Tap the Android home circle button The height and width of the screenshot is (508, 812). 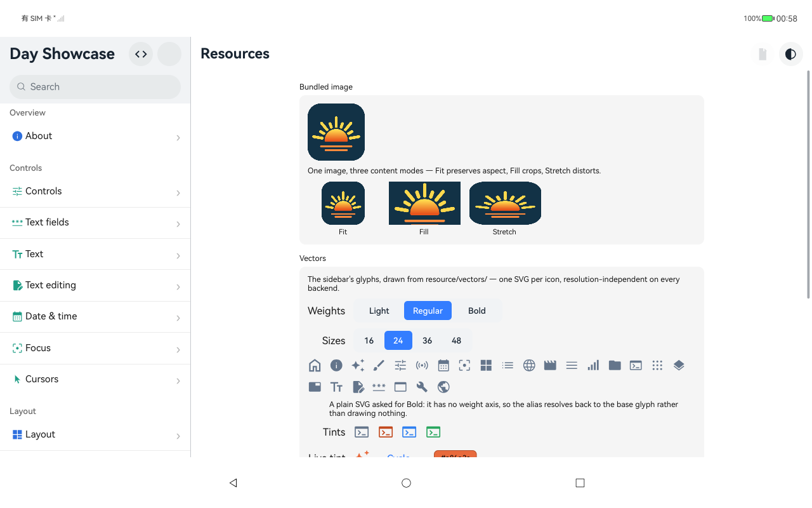coord(407,483)
